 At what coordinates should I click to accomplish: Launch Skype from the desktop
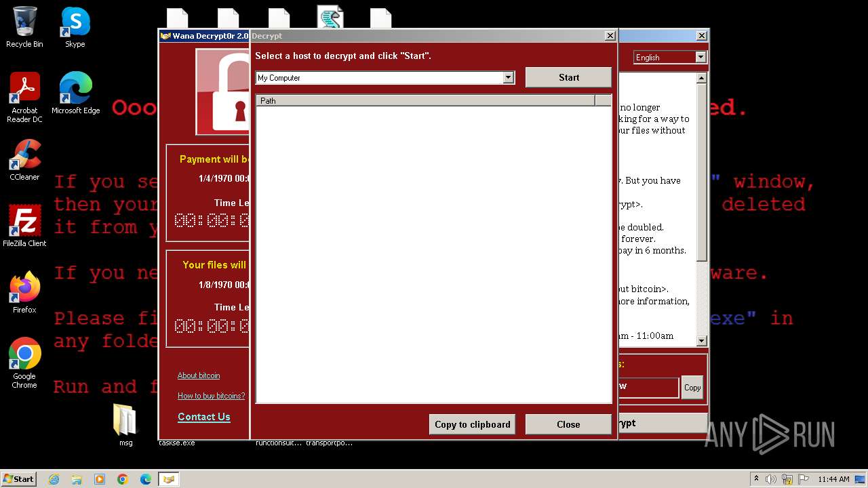75,27
